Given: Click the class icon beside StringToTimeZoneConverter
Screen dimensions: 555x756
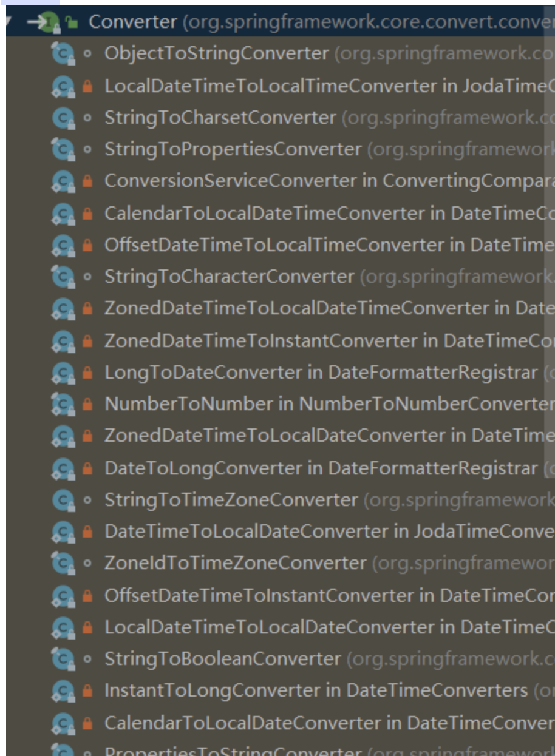Looking at the screenshot, I should [63, 500].
